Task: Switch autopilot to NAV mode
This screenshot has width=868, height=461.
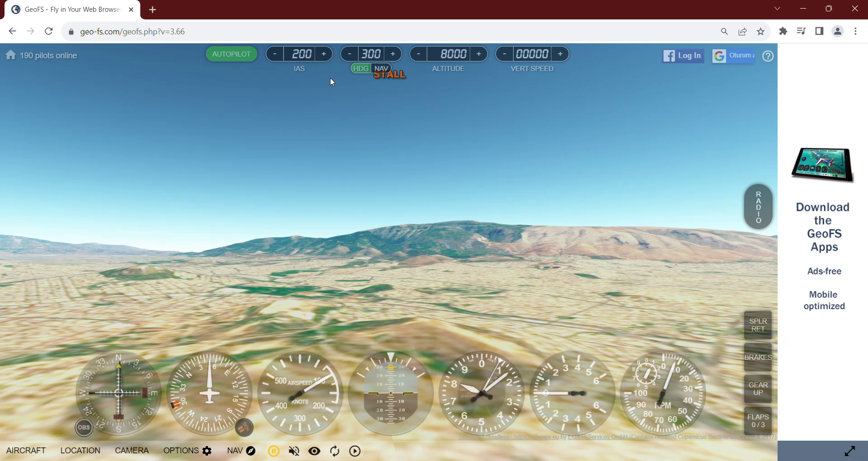Action: pyautogui.click(x=382, y=68)
